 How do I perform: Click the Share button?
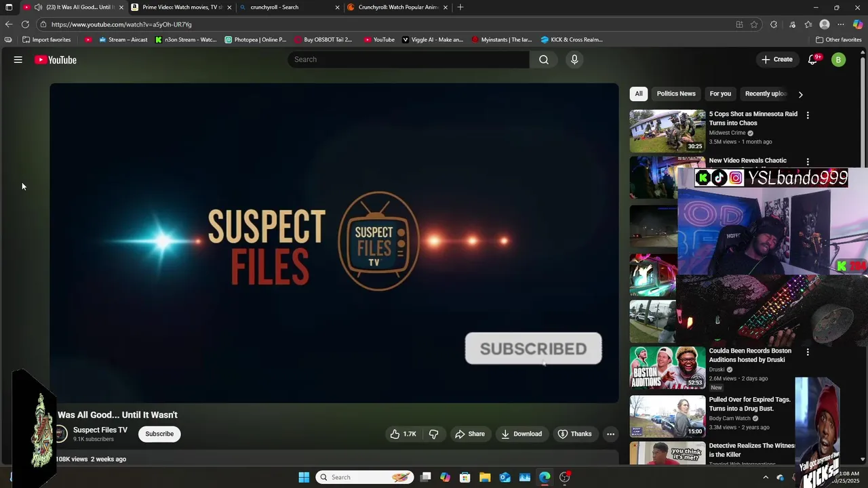click(470, 434)
